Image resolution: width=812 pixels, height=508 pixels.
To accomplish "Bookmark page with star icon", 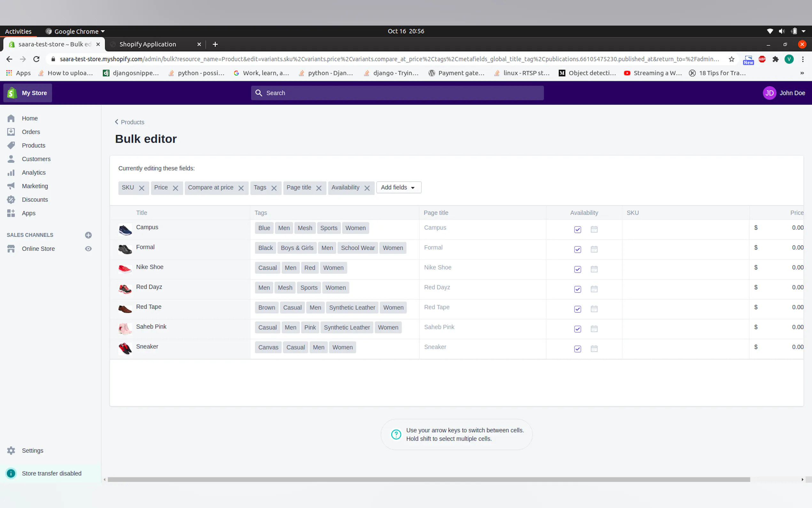I will (731, 59).
